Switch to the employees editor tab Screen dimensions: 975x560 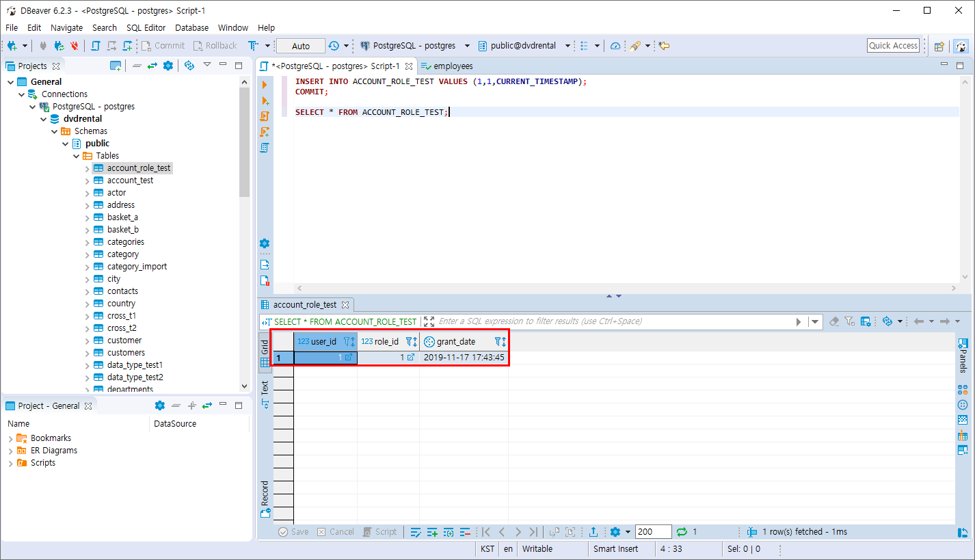point(446,66)
